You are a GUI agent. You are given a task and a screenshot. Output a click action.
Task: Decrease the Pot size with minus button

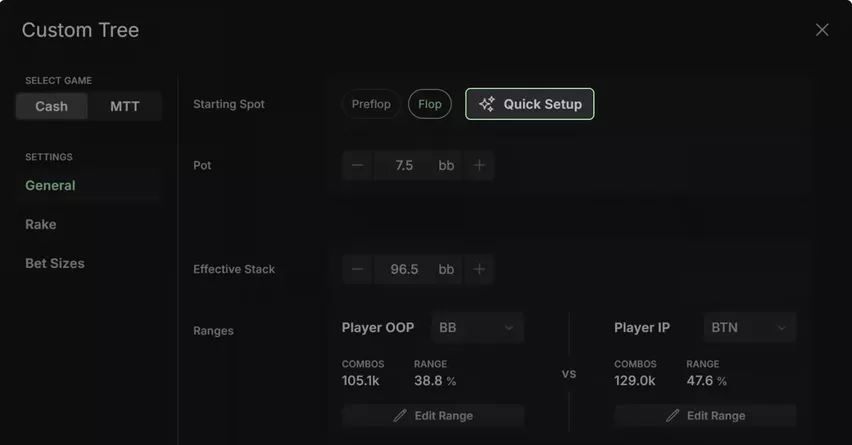[358, 165]
